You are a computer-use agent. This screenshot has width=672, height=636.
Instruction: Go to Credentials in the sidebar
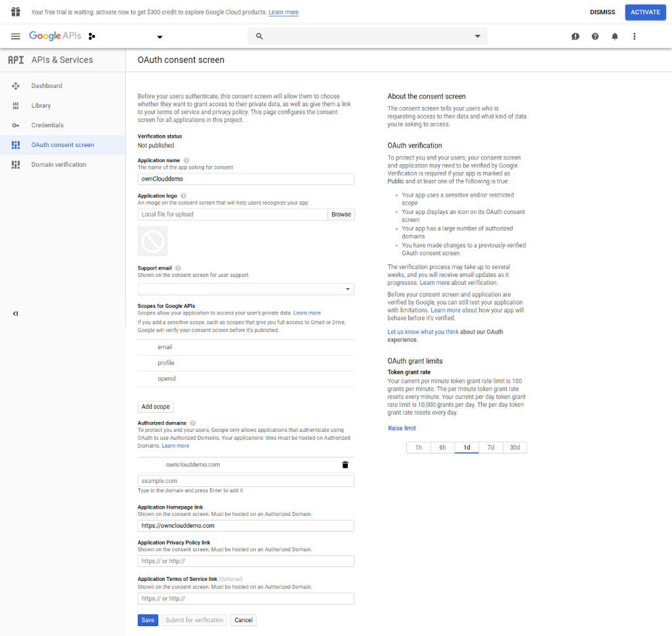(x=47, y=125)
